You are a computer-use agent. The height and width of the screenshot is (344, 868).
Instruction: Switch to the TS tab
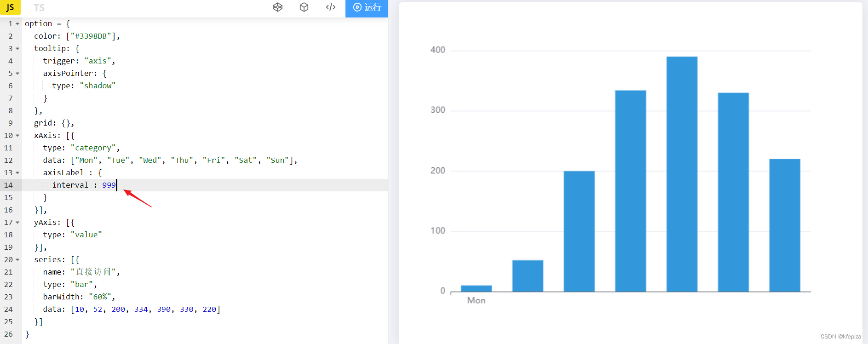[x=39, y=8]
